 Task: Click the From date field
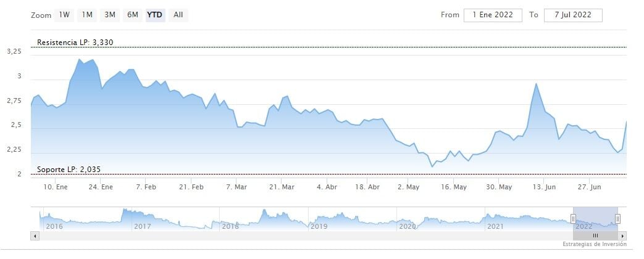point(493,15)
